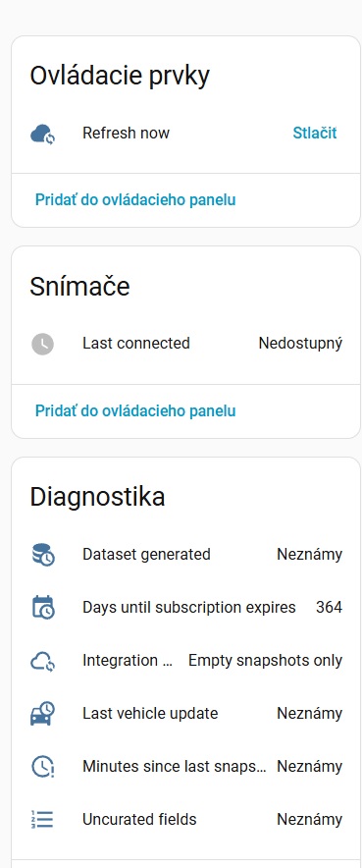Click the 364 days value
The image size is (362, 868).
(x=330, y=607)
